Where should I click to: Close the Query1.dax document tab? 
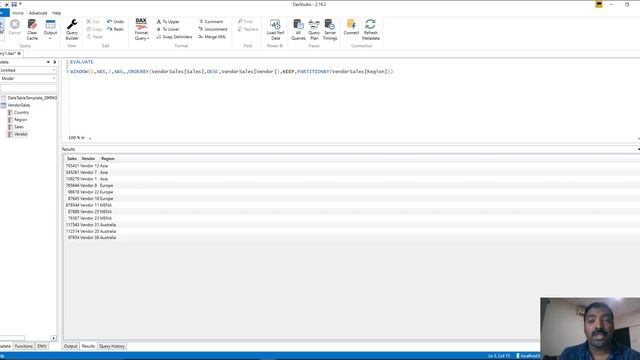(x=19, y=53)
